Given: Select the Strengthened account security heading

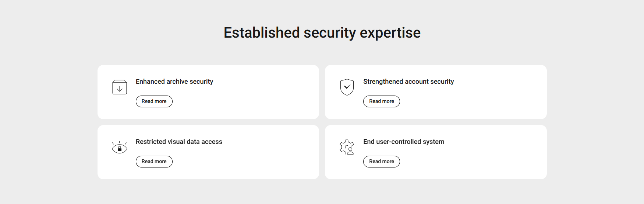Looking at the screenshot, I should [408, 82].
